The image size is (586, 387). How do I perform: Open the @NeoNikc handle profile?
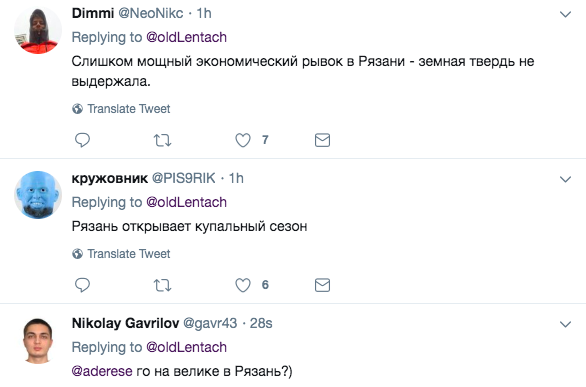(x=151, y=13)
